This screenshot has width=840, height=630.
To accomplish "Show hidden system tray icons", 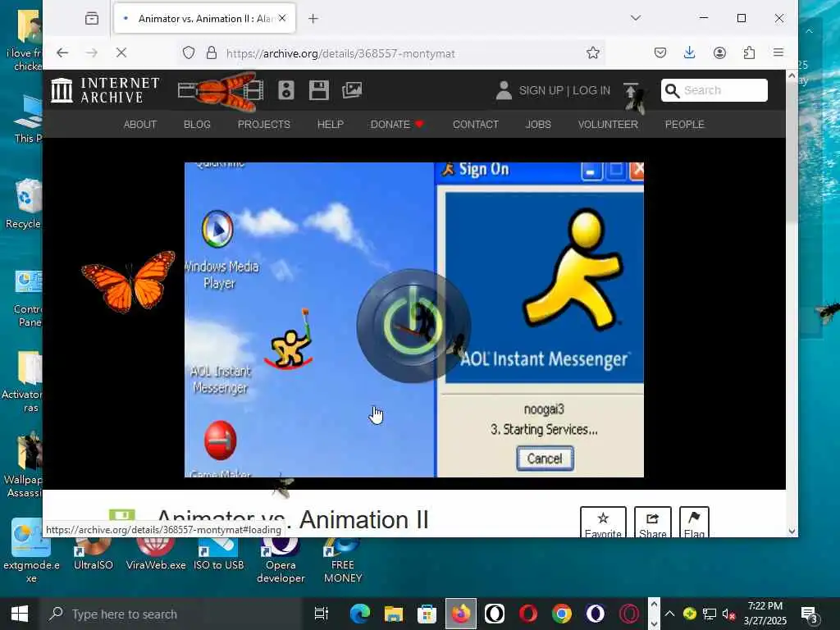I will [669, 614].
